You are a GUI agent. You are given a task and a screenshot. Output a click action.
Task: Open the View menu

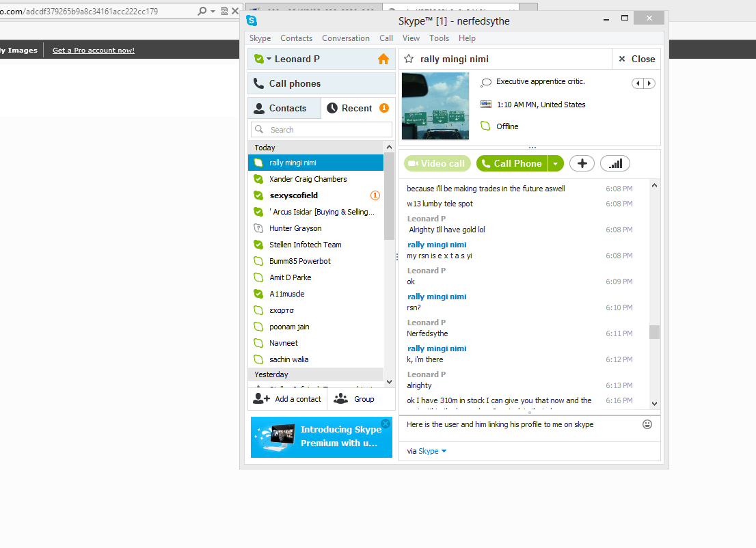tap(411, 38)
